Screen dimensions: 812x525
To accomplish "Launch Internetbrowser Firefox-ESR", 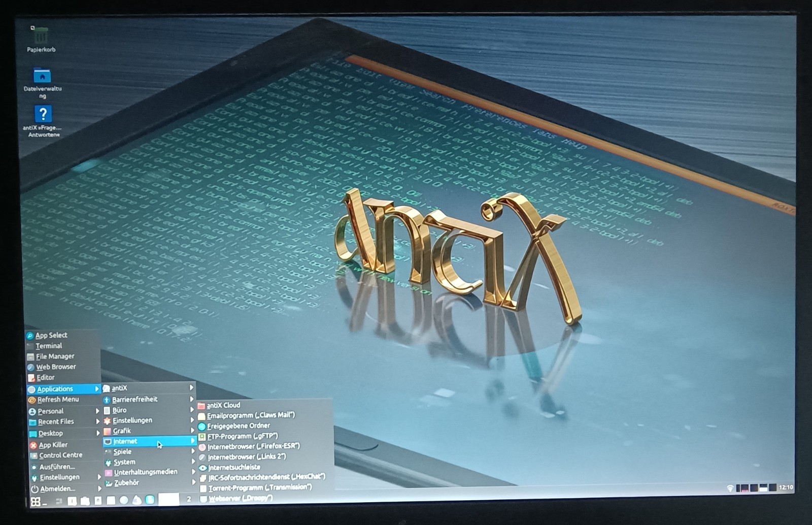I will [265, 446].
